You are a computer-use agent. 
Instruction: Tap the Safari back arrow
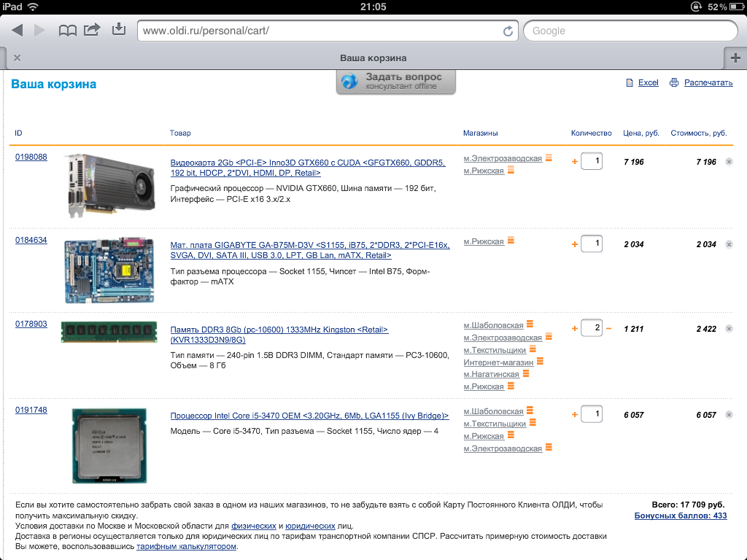pos(18,31)
